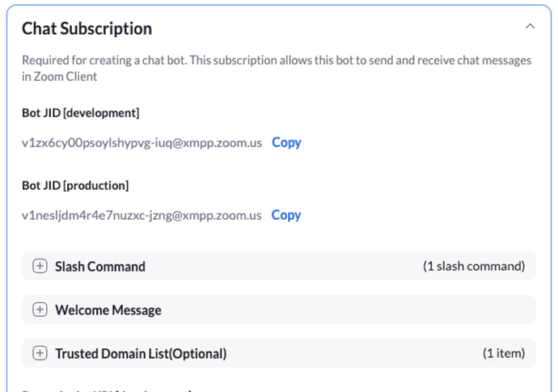558x392 pixels.
Task: Collapse the Chat Subscription section chevron
Action: coord(530,27)
